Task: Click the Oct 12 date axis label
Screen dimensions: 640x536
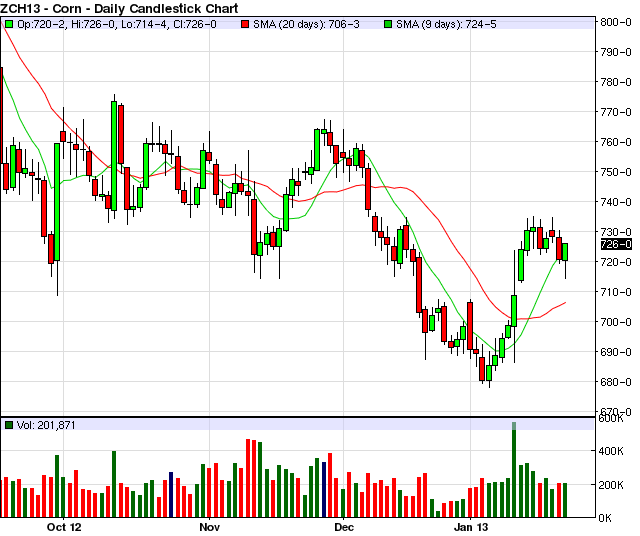Action: tap(64, 527)
